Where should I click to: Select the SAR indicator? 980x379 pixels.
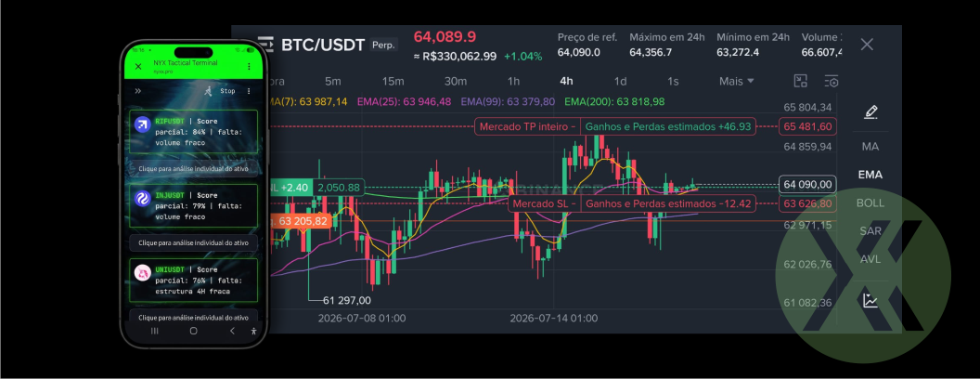point(870,230)
